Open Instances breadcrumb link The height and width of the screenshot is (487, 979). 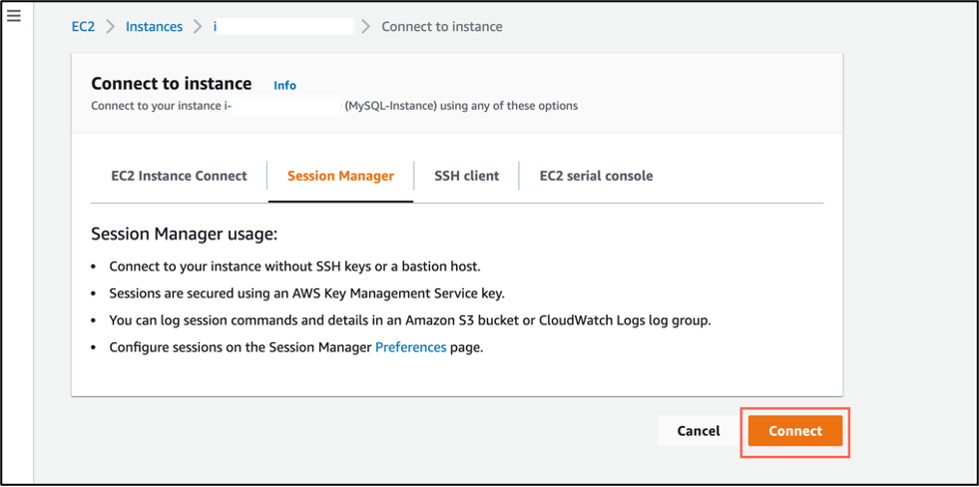154,26
